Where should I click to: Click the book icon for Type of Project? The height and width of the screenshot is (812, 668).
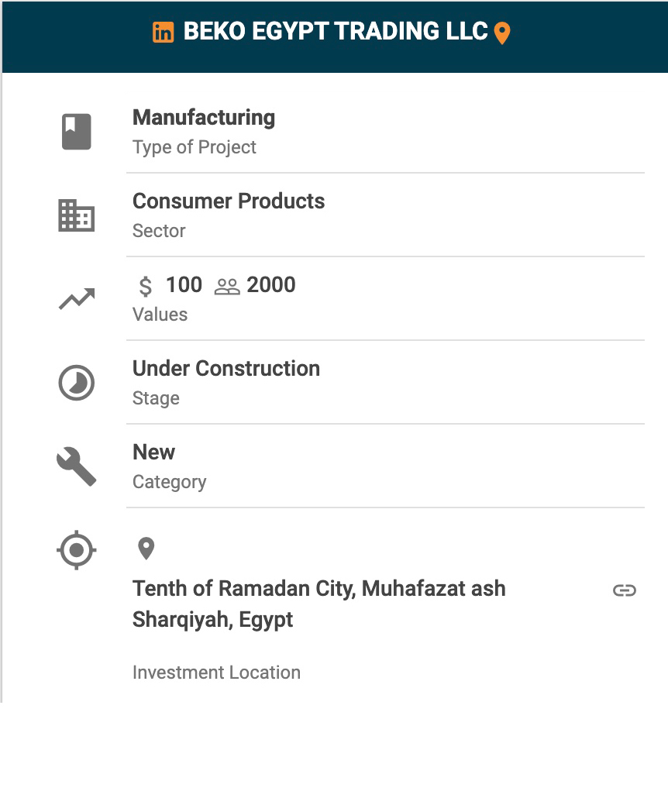[x=77, y=131]
